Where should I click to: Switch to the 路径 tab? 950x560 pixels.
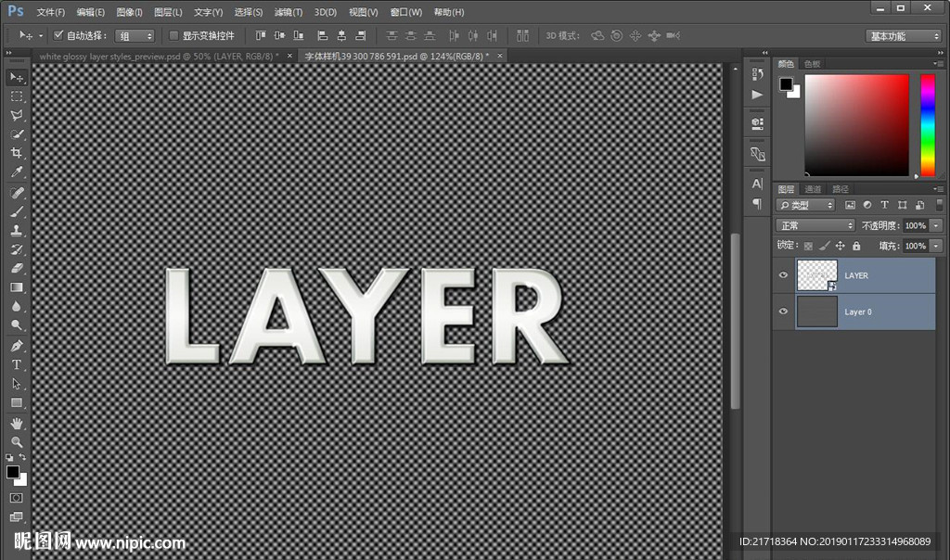(841, 189)
